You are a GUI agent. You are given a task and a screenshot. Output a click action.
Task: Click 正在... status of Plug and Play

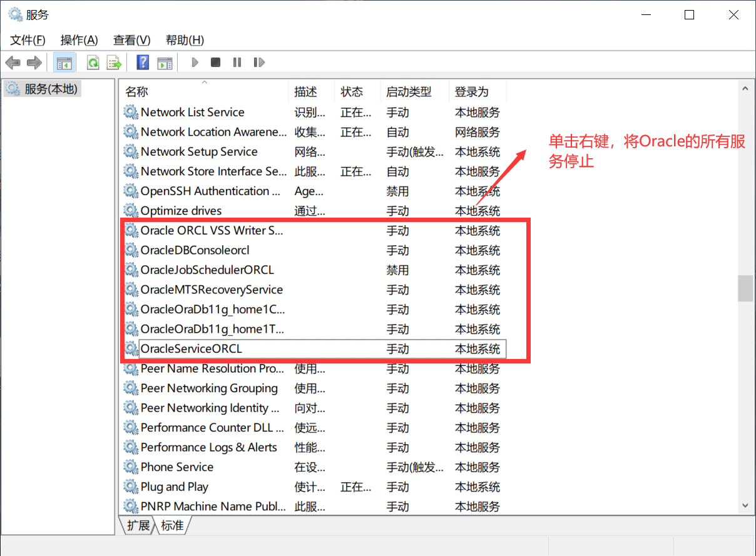356,487
